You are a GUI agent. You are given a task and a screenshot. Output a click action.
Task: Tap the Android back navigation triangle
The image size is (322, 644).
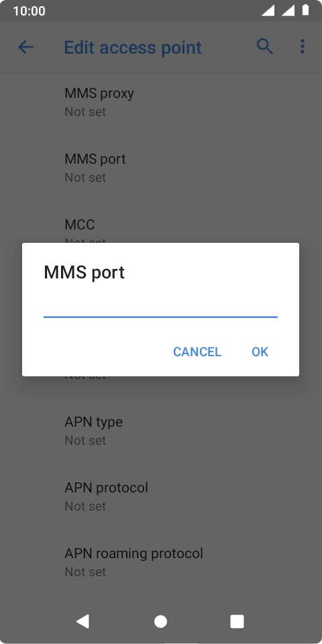83,621
